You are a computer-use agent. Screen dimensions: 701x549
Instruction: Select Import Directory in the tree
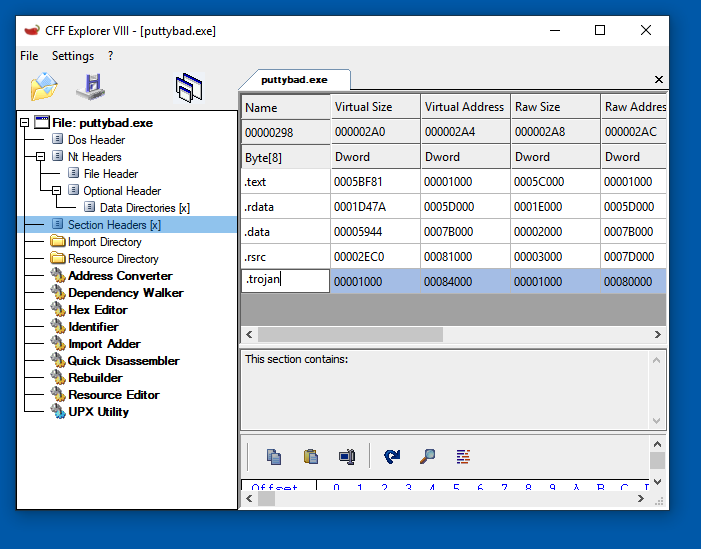coord(104,242)
